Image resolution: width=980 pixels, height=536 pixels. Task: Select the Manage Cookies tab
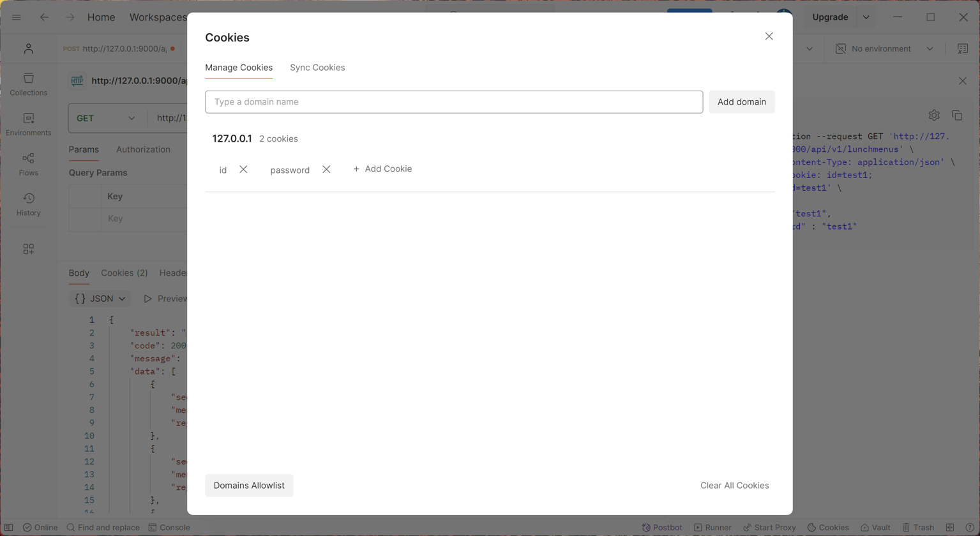[239, 68]
